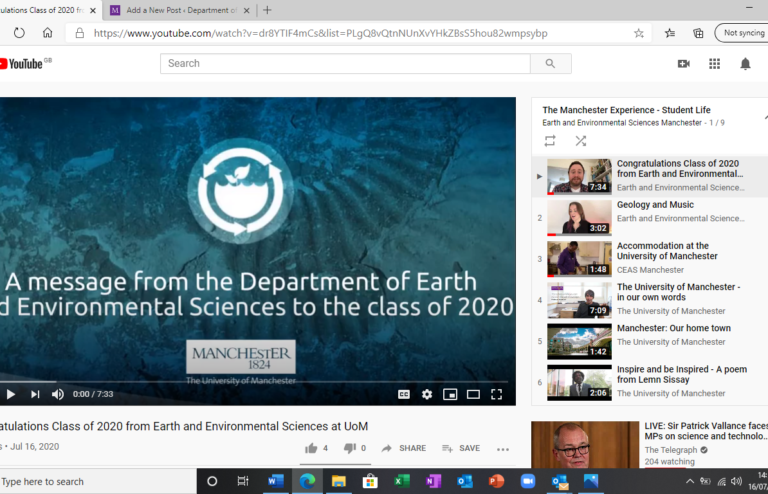Click the Not syncing profile button
The image size is (768, 494).
743,33
